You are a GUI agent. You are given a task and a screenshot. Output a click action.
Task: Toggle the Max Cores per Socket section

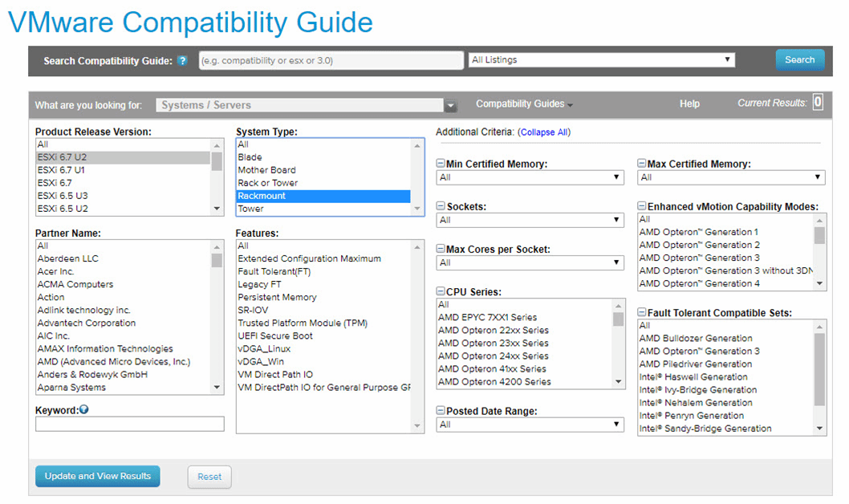[x=441, y=250]
